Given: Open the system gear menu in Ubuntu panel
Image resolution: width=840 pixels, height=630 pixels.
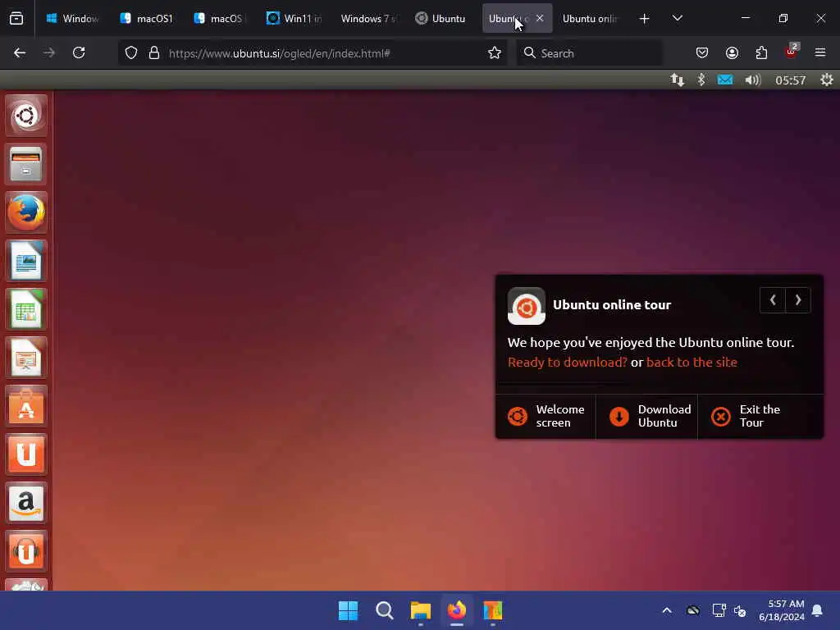Looking at the screenshot, I should point(827,80).
